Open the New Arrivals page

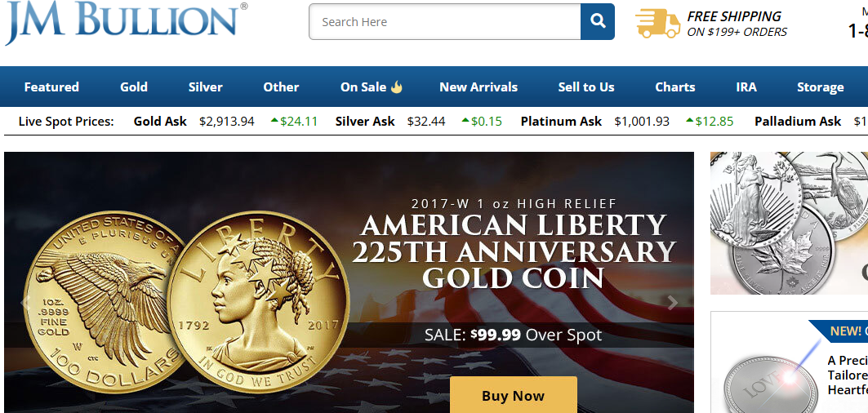(479, 87)
